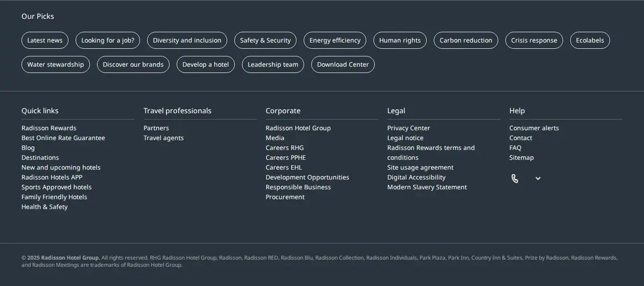This screenshot has width=644, height=286.
Task: Visit the Radisson Rewards quick link
Action: click(49, 128)
